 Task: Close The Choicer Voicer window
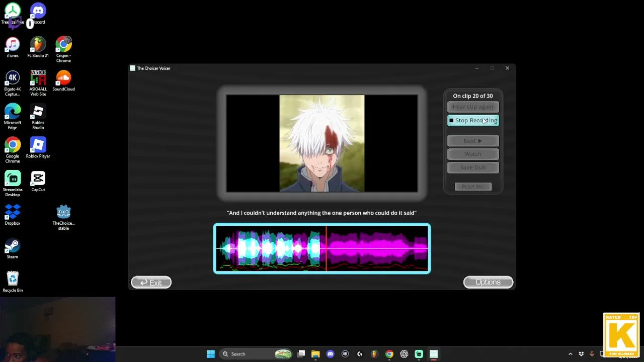507,68
